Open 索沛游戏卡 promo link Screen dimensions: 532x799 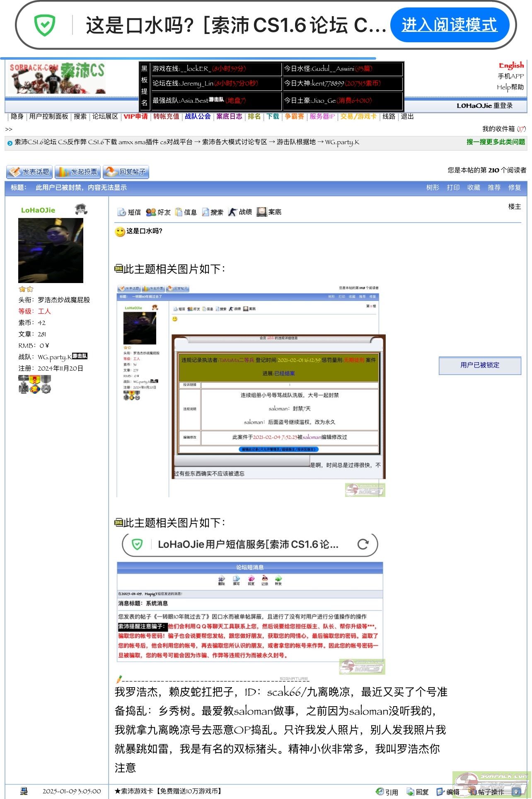169,791
